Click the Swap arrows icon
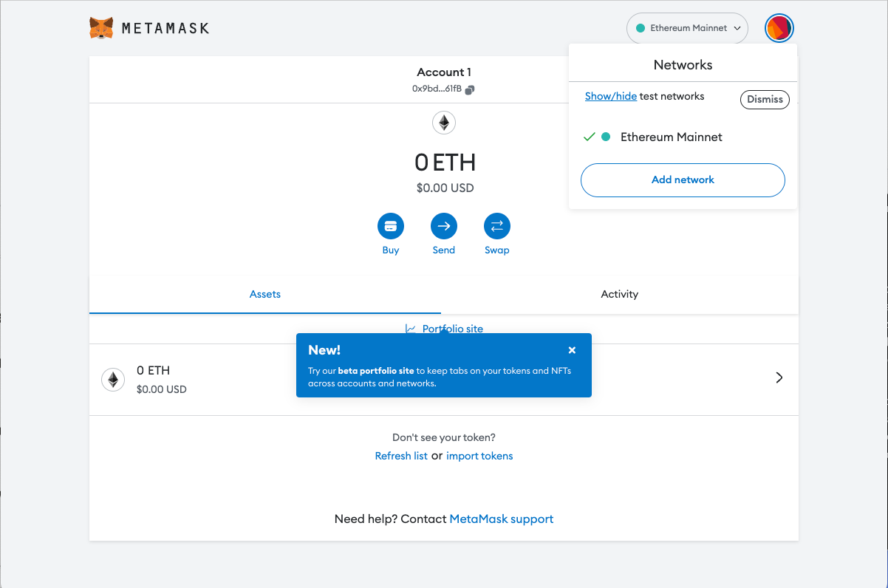 (497, 226)
